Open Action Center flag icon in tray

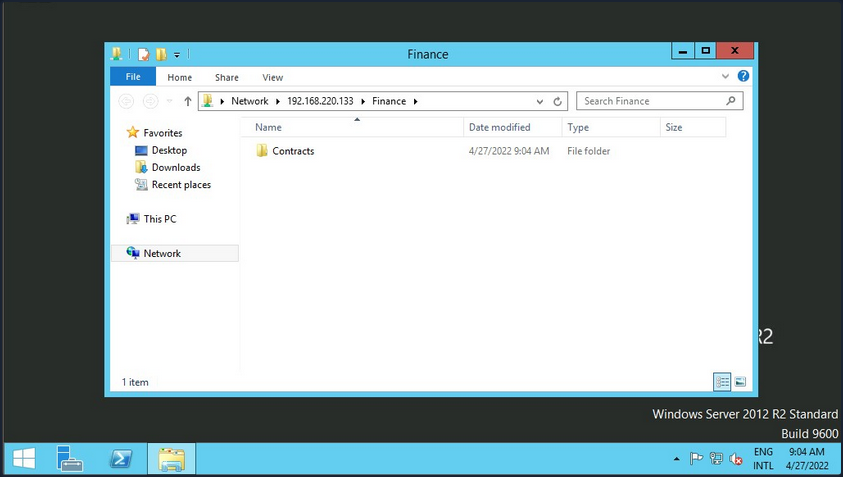[x=697, y=459]
